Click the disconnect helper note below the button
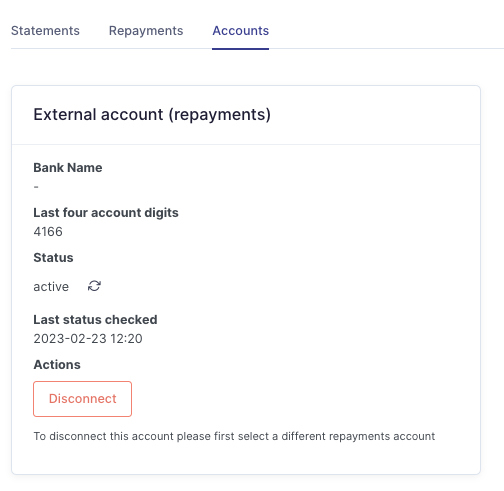The height and width of the screenshot is (491, 504). tap(234, 436)
